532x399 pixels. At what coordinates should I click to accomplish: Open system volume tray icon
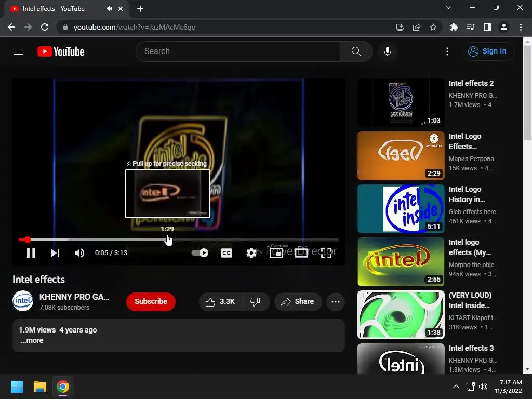(x=483, y=387)
